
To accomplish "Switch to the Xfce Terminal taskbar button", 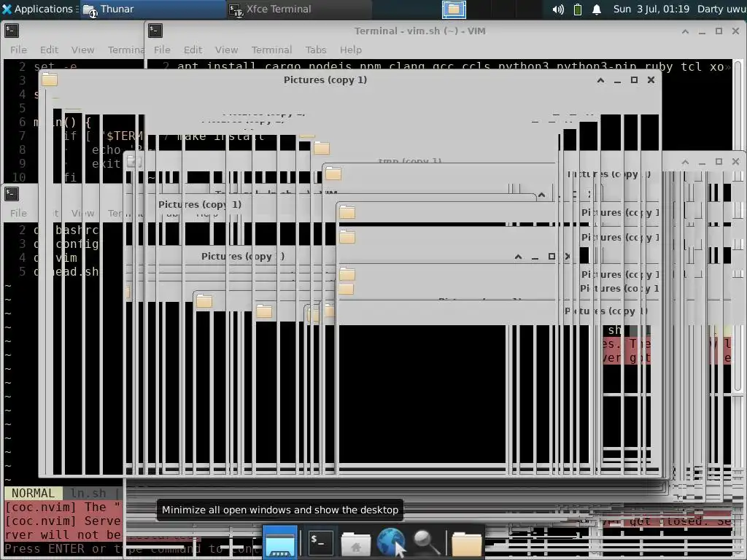I will pos(298,9).
